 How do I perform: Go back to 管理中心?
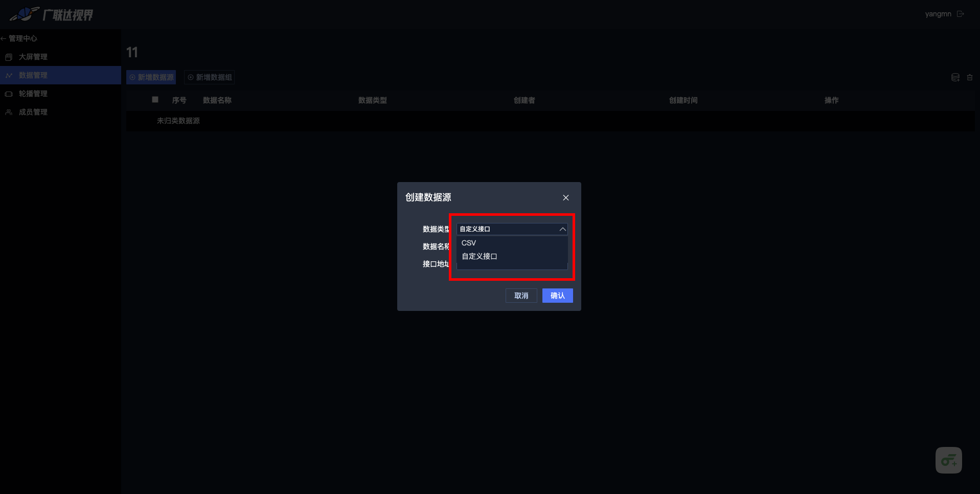(19, 38)
